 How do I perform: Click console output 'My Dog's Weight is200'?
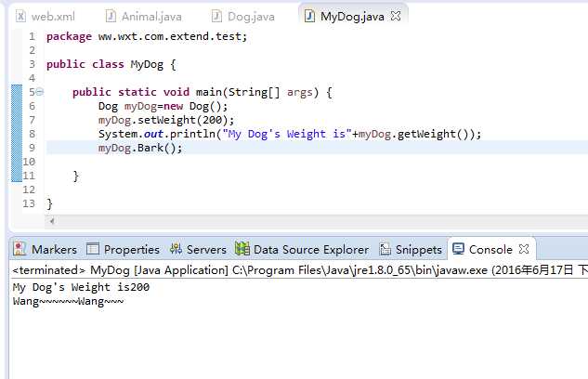(x=81, y=287)
